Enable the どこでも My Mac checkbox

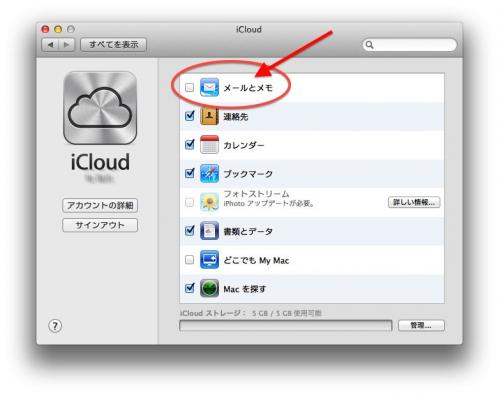[x=189, y=260]
